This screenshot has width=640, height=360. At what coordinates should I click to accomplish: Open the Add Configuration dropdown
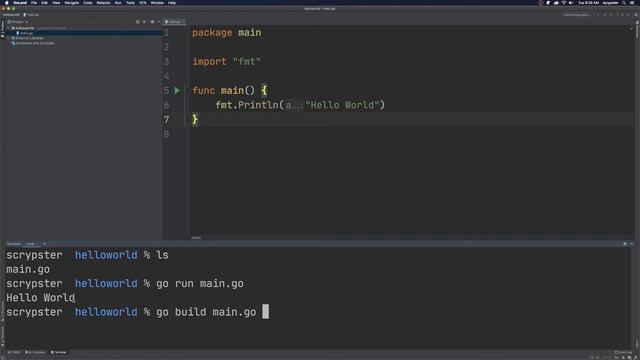pos(577,15)
